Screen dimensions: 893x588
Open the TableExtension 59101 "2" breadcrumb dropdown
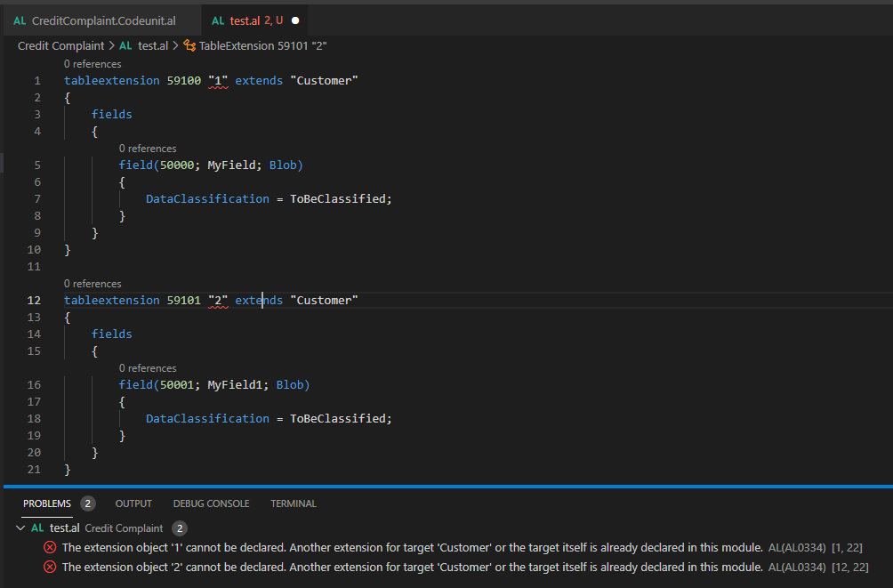(x=263, y=45)
